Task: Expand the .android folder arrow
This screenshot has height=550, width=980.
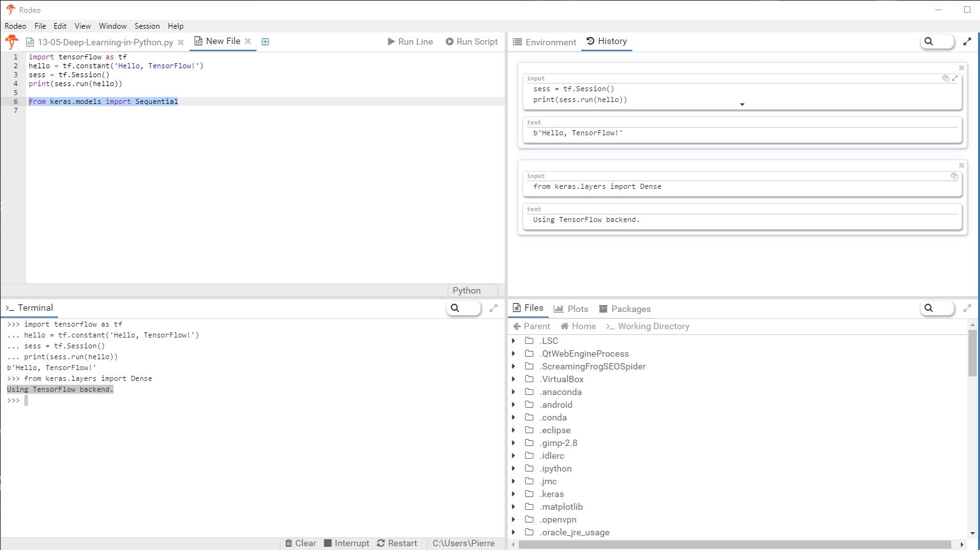Action: pos(514,405)
